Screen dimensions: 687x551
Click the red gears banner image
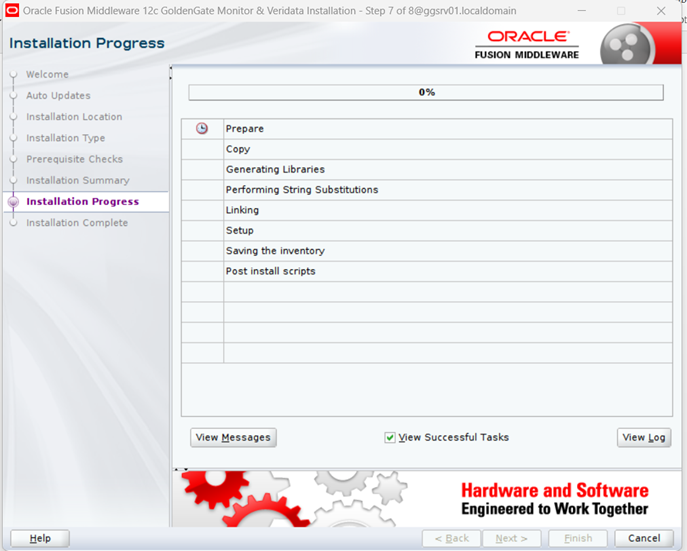250,497
